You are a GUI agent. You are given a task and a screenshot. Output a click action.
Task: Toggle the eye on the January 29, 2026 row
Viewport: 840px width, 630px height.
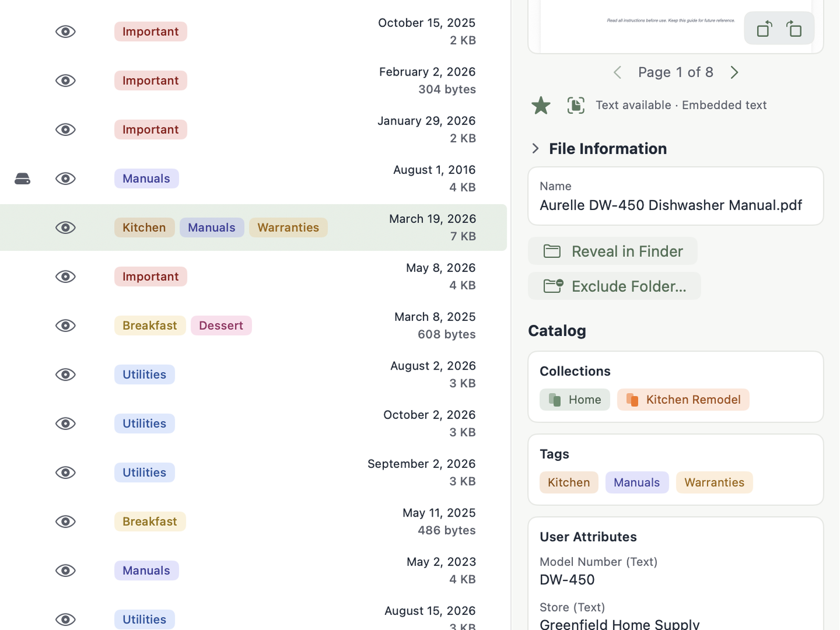click(x=66, y=130)
